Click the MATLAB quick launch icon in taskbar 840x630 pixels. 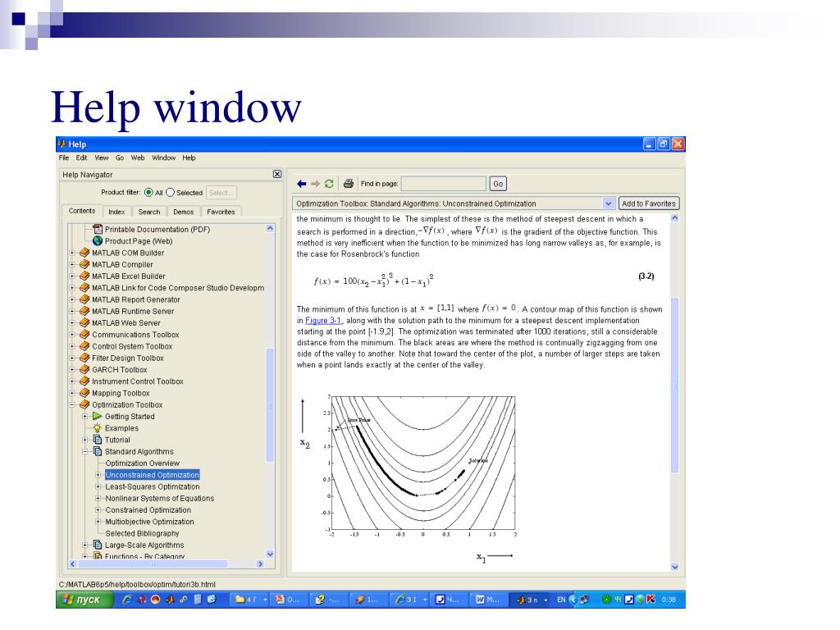[169, 600]
